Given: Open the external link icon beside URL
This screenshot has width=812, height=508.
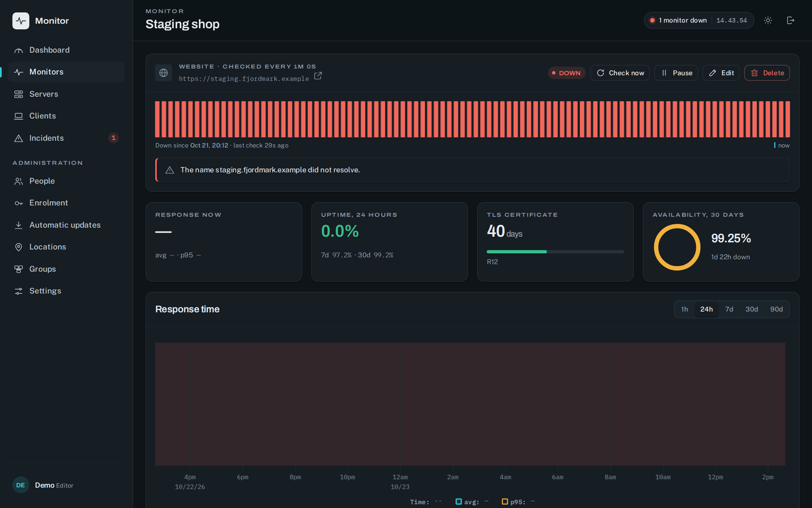Looking at the screenshot, I should [318, 76].
